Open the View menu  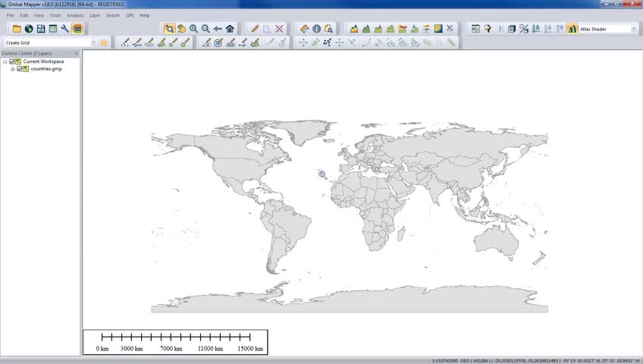pos(39,15)
